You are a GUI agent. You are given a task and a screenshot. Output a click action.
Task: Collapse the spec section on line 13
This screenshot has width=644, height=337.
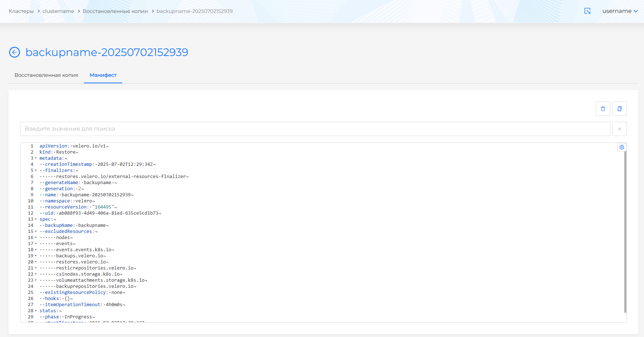[36, 219]
